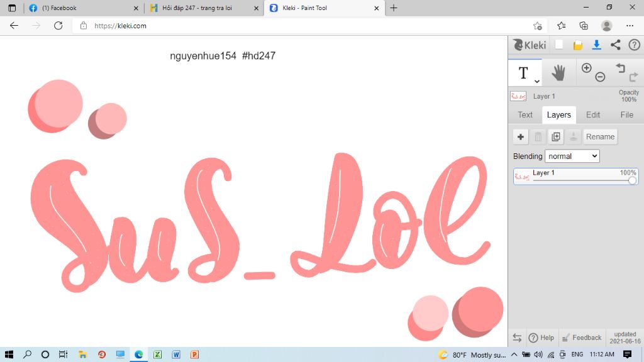Open a new browser tab
Viewport: 644px width, 362px height.
point(394,8)
